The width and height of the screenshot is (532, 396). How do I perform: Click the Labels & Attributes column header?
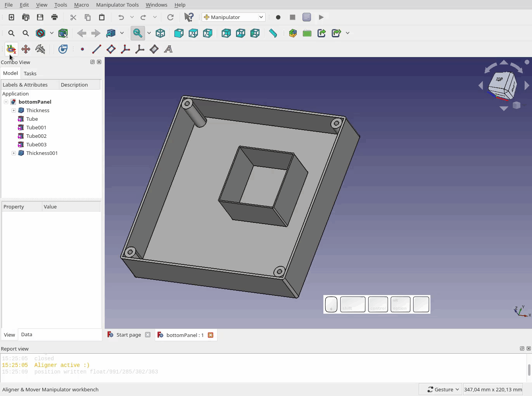click(x=30, y=85)
